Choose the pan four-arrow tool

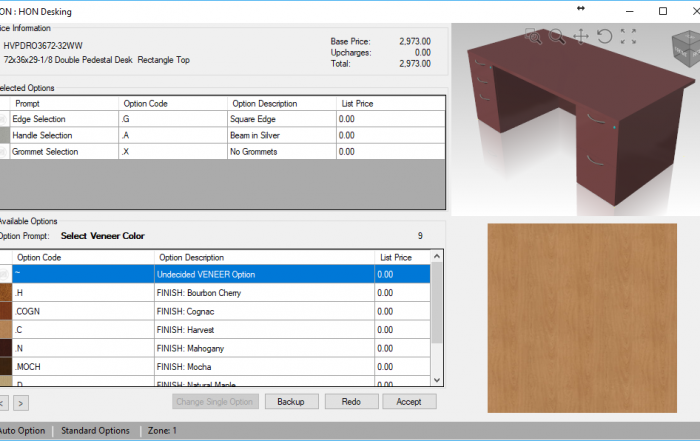(581, 36)
